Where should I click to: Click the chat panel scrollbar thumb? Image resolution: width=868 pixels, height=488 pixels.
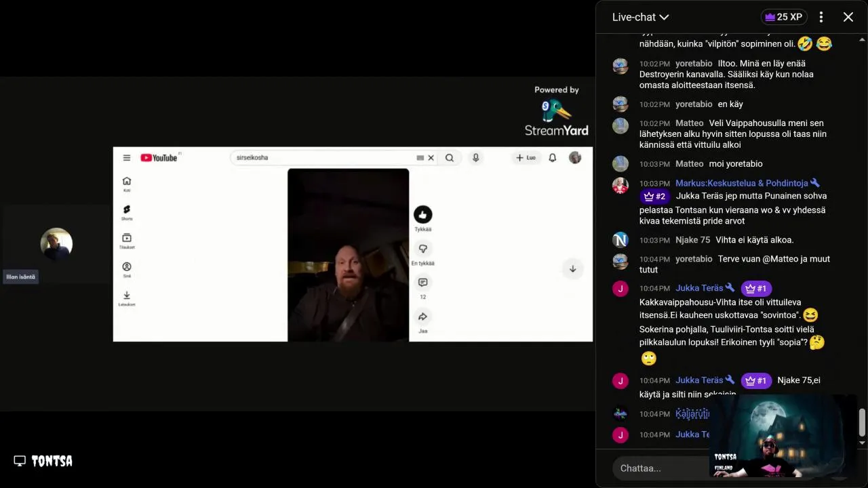click(x=862, y=423)
